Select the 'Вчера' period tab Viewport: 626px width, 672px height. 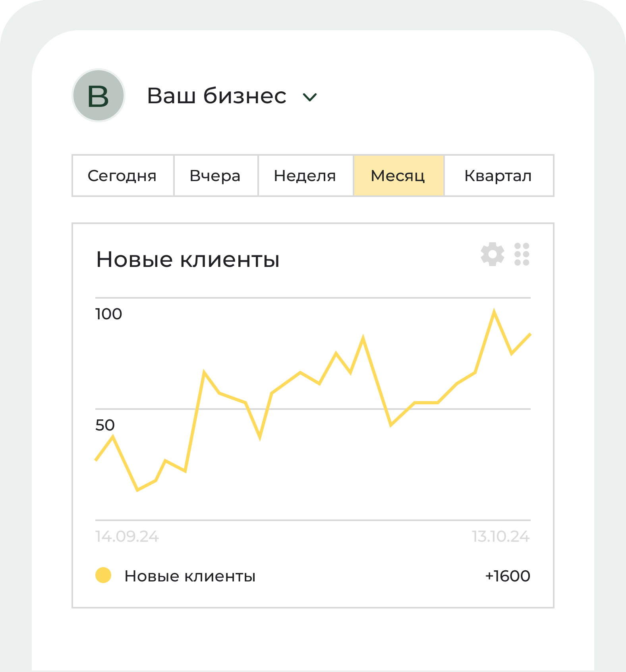point(216,176)
